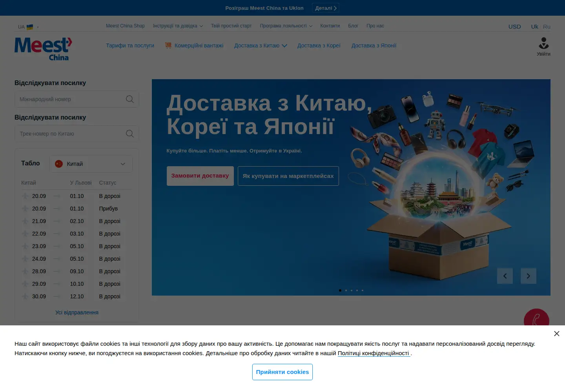This screenshot has width=565, height=392.
Task: Click the Ukrainian flag country selector
Action: tap(30, 27)
